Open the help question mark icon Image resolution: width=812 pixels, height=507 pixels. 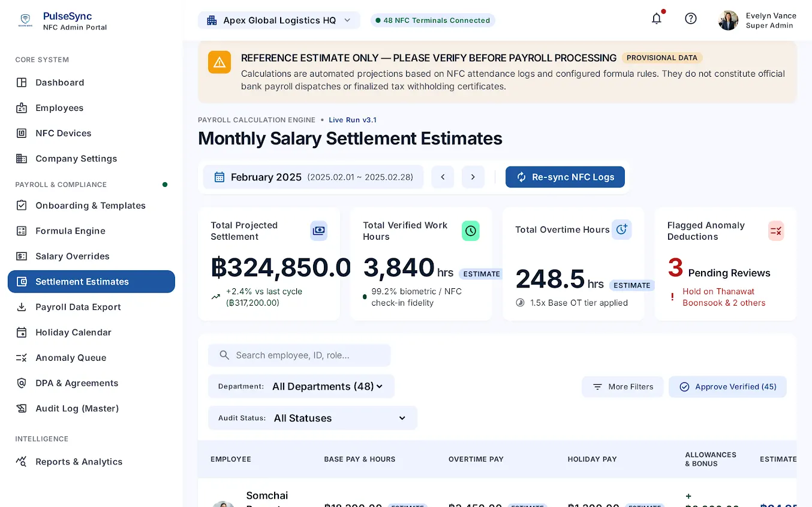click(691, 19)
